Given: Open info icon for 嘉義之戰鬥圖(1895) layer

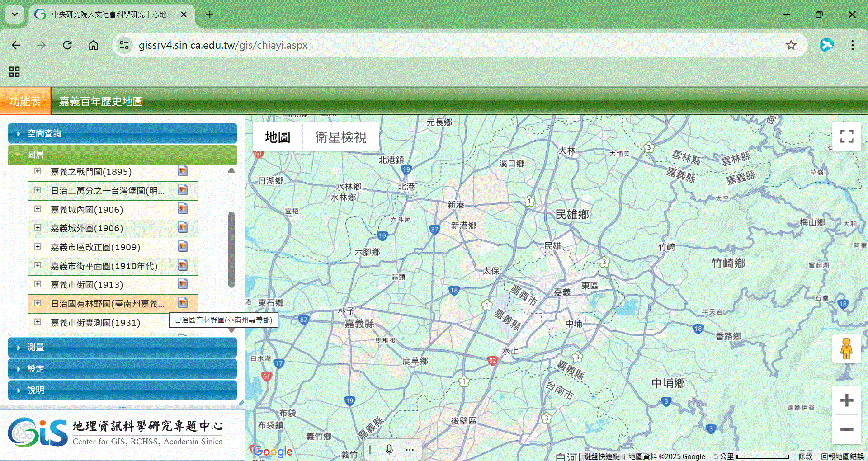Looking at the screenshot, I should (x=183, y=171).
